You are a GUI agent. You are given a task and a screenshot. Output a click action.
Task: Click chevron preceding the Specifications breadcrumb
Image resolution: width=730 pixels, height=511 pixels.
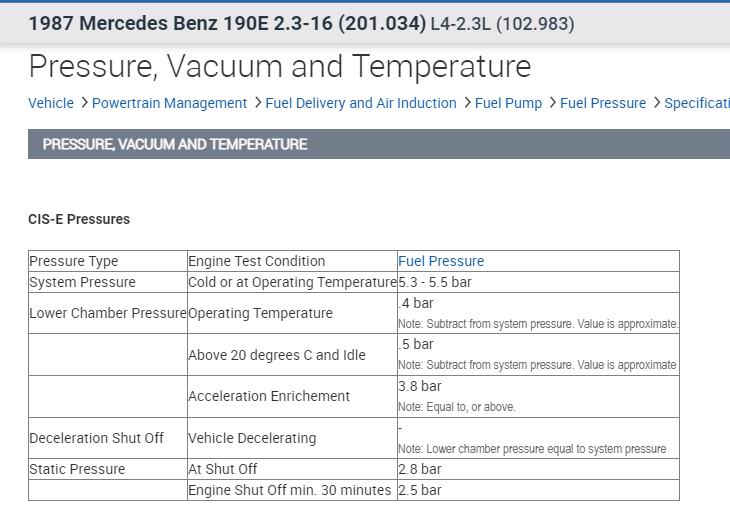point(656,102)
